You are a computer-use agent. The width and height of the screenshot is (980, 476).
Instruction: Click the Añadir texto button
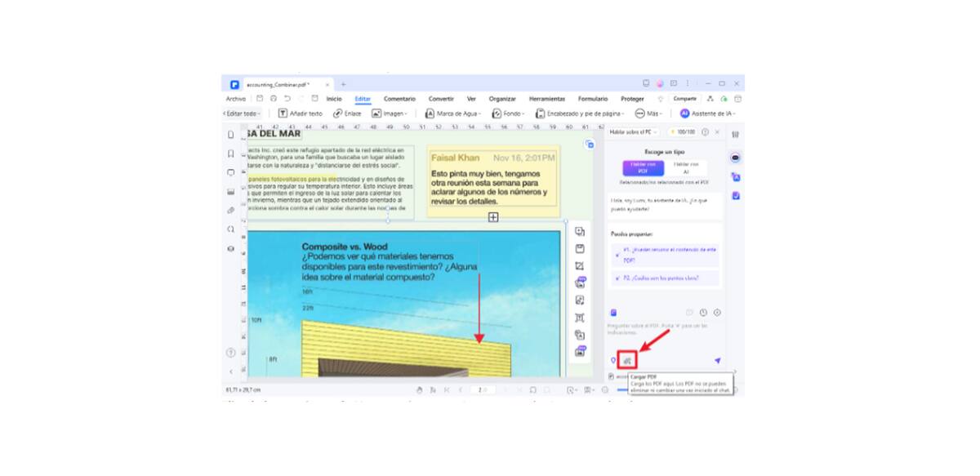[301, 113]
